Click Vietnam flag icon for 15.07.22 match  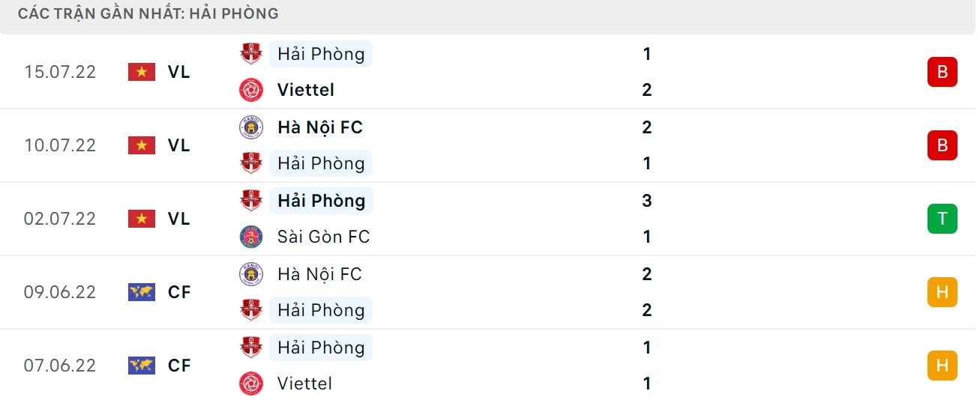coord(141,72)
